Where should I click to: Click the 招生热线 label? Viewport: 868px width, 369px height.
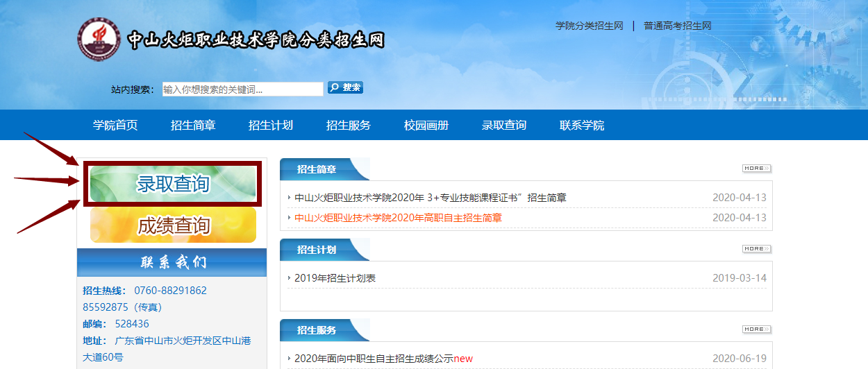coord(104,291)
